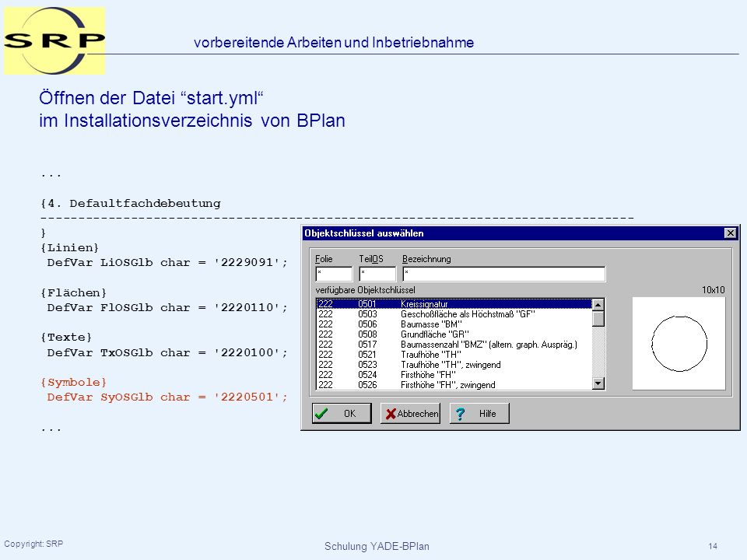Click the code line DefVar LiOSGlb char = '2229091'
Viewport: 747px width, 560px height.
click(x=167, y=262)
